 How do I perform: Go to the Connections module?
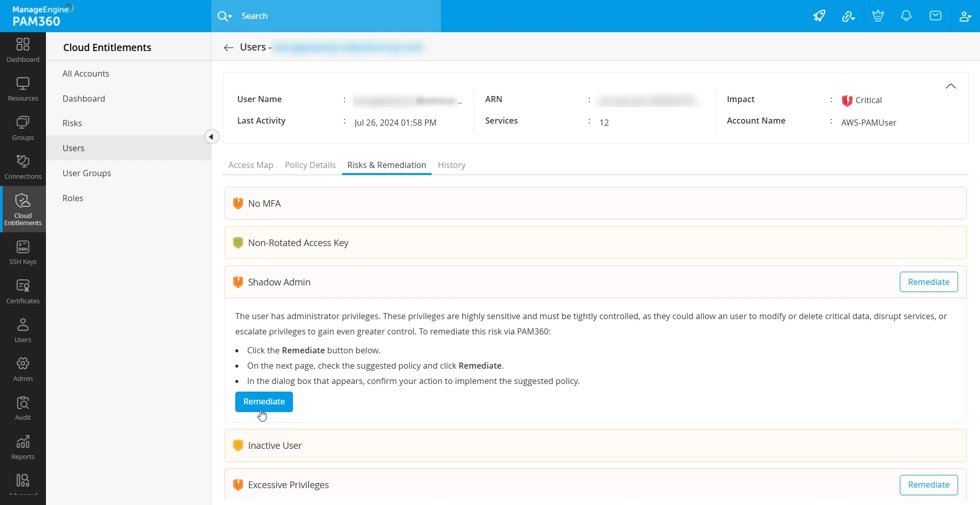[x=23, y=167]
